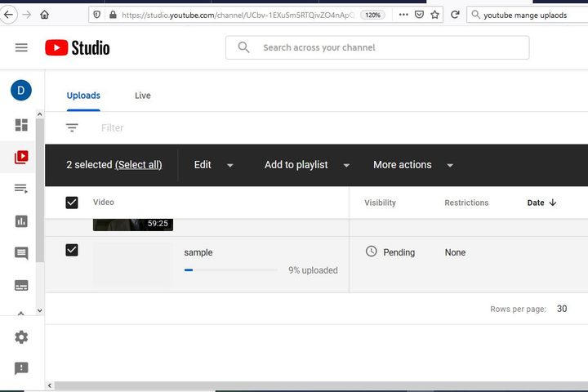Click the sample video blank thumbnail

(x=133, y=264)
